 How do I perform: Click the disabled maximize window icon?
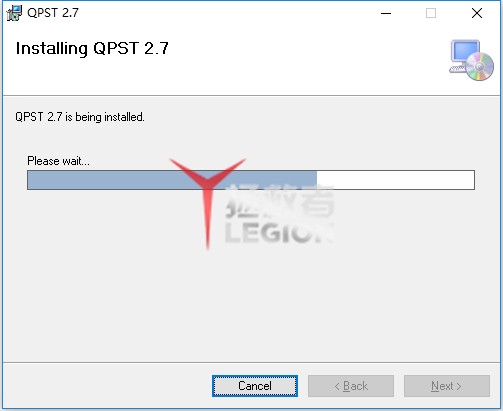(431, 13)
